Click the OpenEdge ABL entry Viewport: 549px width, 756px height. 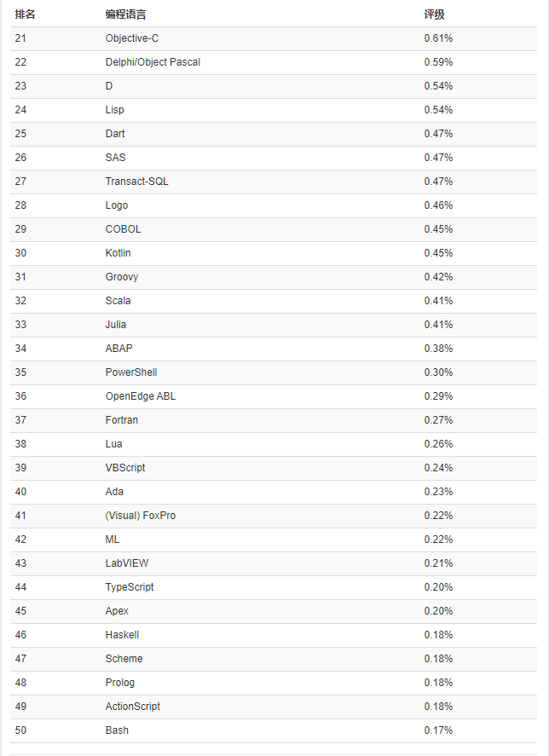(141, 396)
